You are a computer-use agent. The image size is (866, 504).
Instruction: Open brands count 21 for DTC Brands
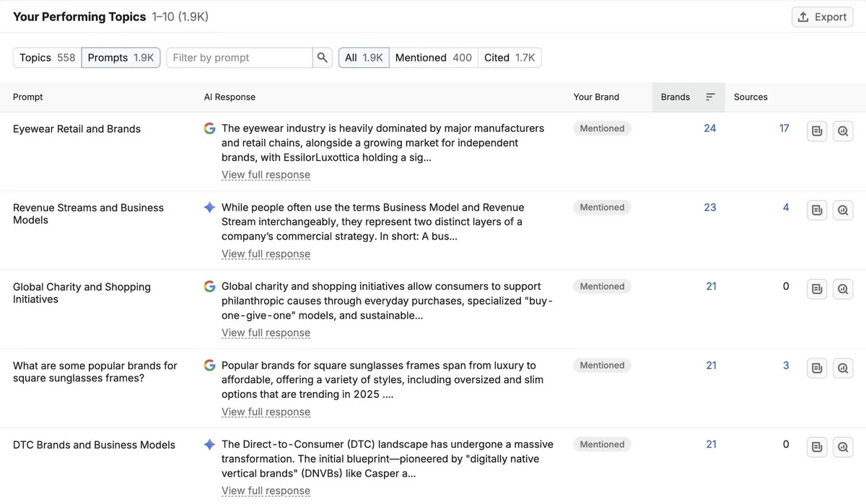[711, 444]
